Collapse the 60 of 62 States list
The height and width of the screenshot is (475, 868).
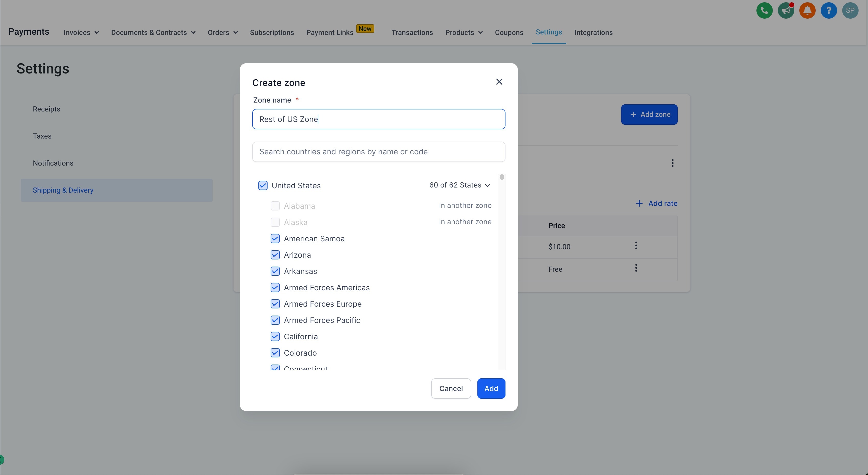tap(460, 185)
